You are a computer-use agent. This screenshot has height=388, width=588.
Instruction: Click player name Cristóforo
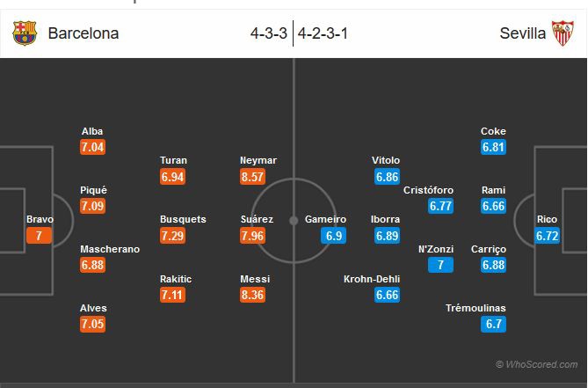pos(428,190)
